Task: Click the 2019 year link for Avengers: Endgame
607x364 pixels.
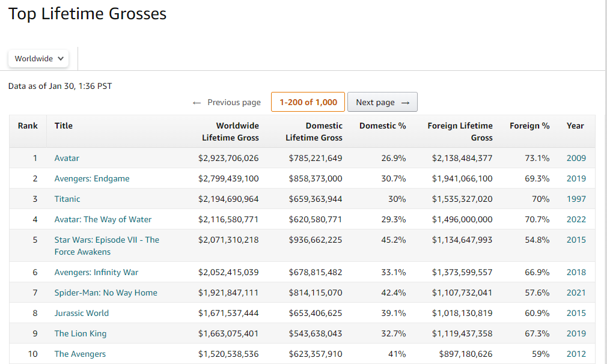Action: tap(576, 179)
